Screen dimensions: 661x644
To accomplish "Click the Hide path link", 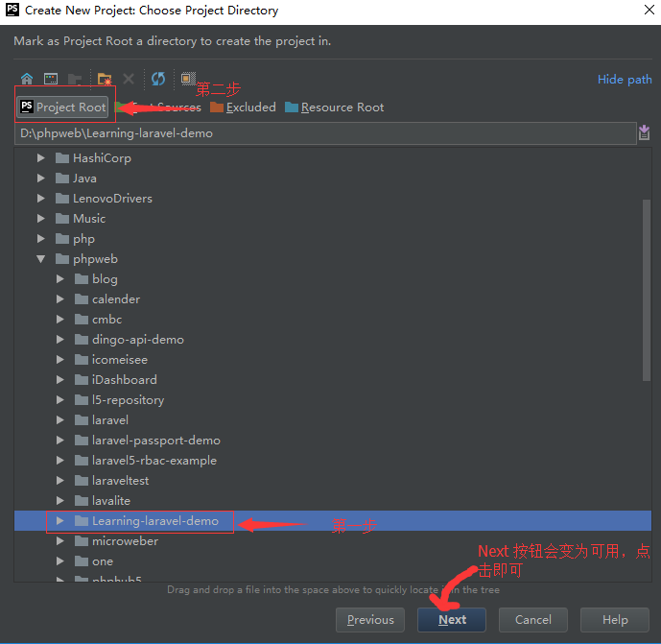I will coord(624,80).
